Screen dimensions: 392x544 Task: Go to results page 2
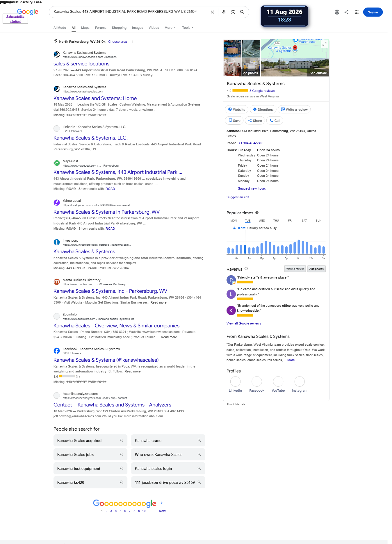[106, 511]
